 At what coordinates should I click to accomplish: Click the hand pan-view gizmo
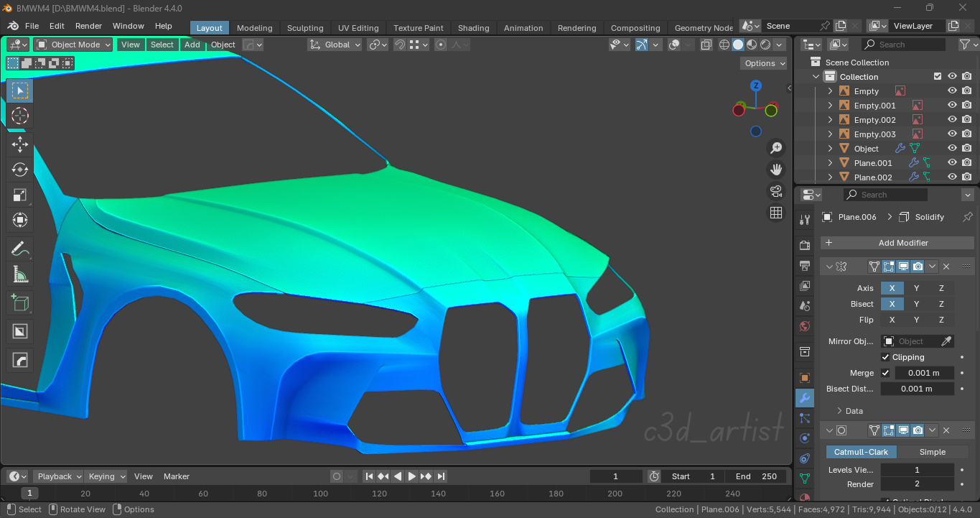[x=776, y=170]
